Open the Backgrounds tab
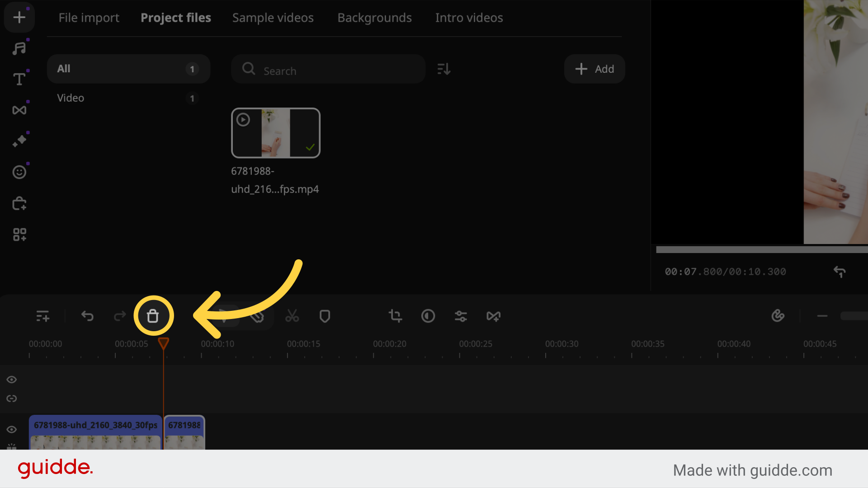The width and height of the screenshot is (868, 488). 374,18
